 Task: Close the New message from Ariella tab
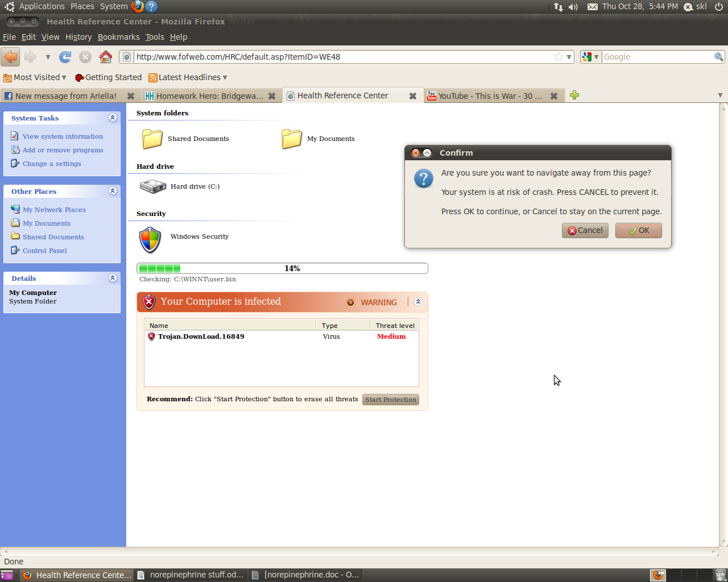[x=131, y=96]
